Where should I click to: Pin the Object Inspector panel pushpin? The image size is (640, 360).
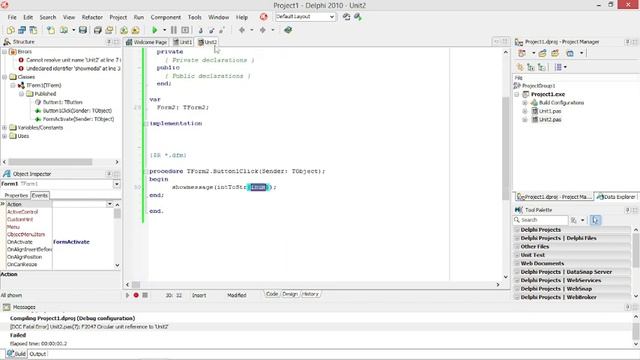click(x=109, y=174)
